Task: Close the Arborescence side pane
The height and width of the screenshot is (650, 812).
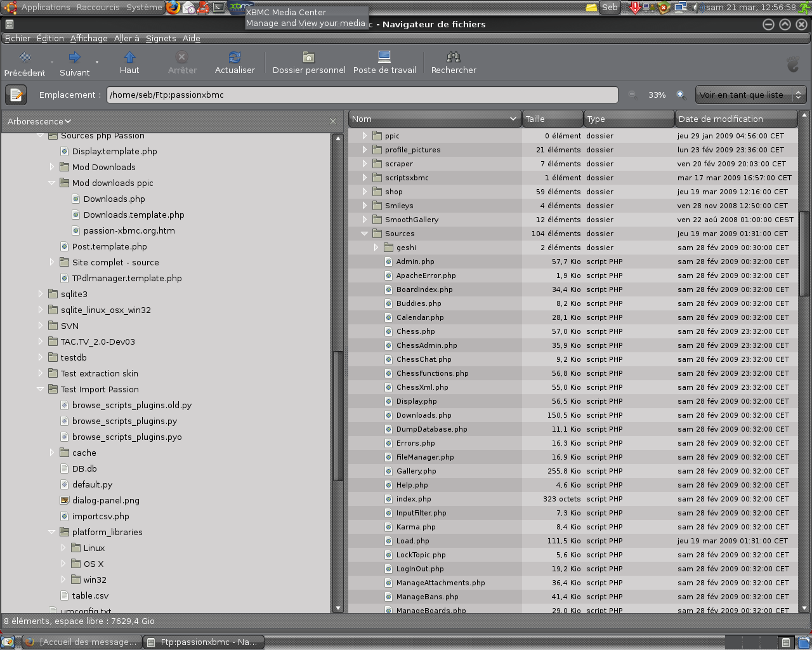Action: coord(333,121)
